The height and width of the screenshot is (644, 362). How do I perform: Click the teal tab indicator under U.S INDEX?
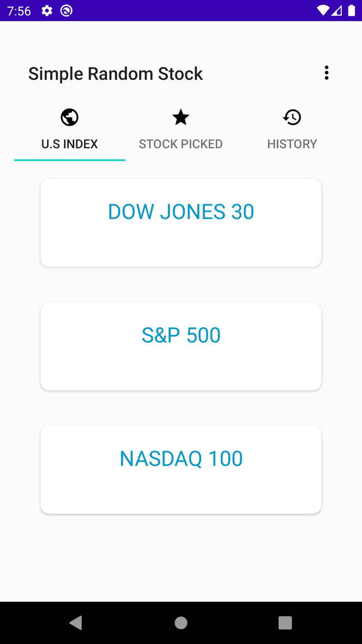[69, 159]
